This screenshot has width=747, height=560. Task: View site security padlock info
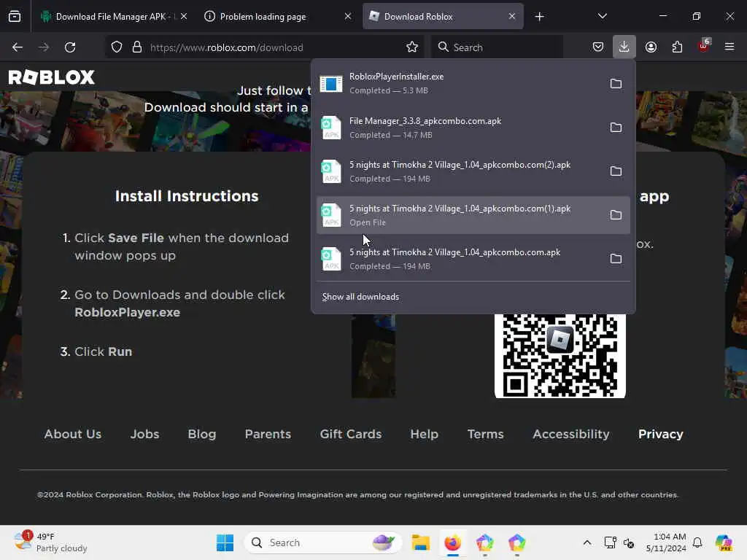point(137,47)
